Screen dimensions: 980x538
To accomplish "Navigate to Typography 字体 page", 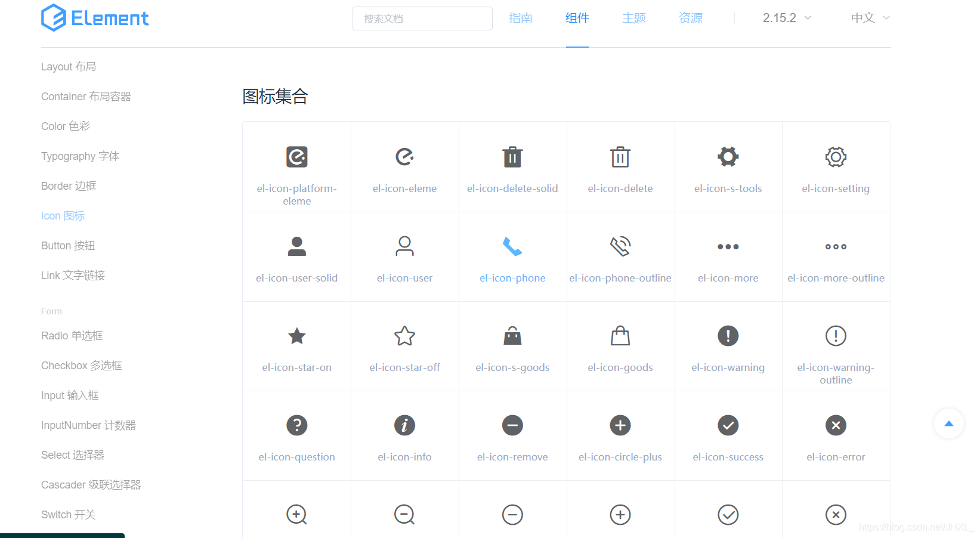I will [x=81, y=156].
